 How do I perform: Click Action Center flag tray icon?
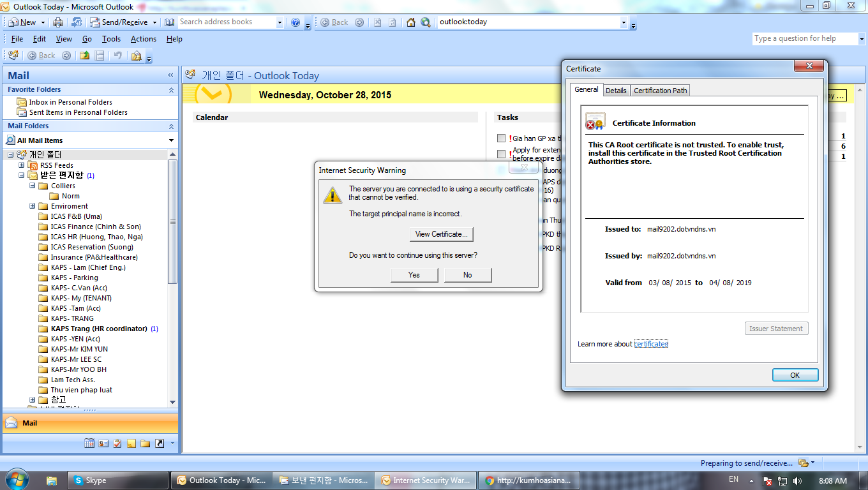coord(768,481)
